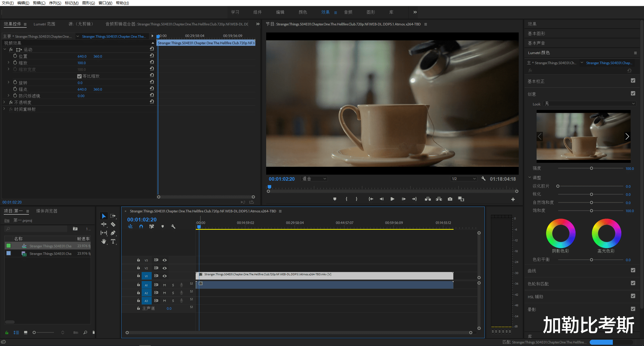Open the Program monitor wrench settings
The image size is (644, 346).
click(x=483, y=179)
